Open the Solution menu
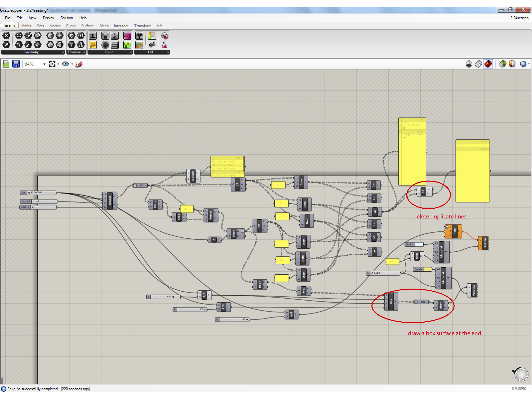The height and width of the screenshot is (399, 532). (x=66, y=18)
